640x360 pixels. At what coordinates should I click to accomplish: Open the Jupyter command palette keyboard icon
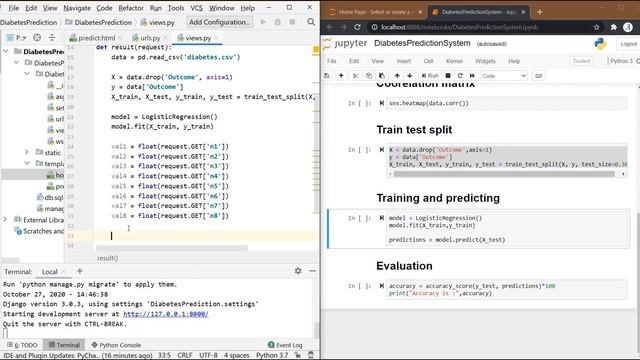coord(538,76)
